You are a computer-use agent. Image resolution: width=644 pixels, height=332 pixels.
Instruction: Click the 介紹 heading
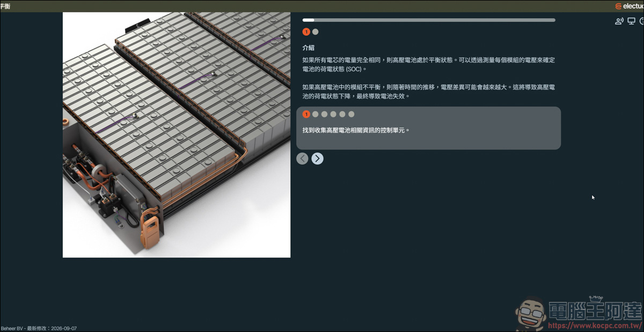(308, 48)
